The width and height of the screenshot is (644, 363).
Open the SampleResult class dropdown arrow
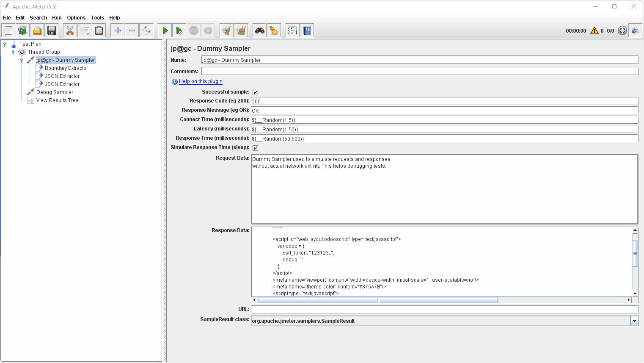[634, 321]
